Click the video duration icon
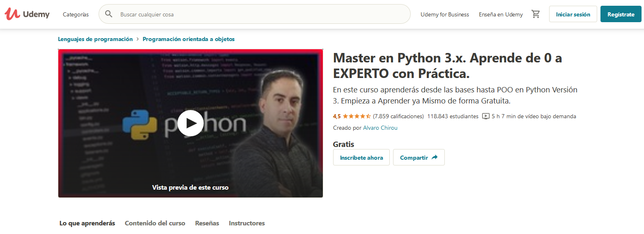This screenshot has height=234, width=644. click(x=485, y=116)
